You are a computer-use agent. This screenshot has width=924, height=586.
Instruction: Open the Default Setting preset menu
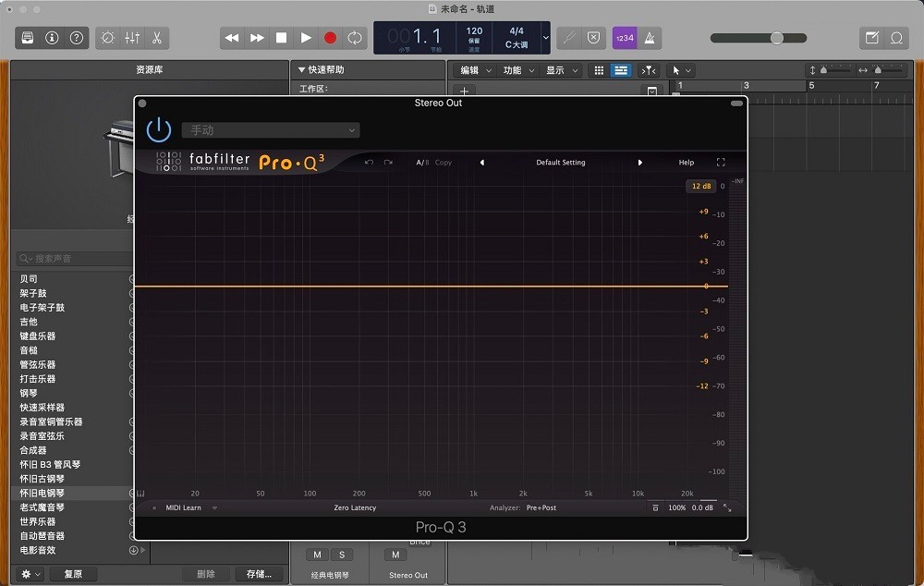point(561,162)
